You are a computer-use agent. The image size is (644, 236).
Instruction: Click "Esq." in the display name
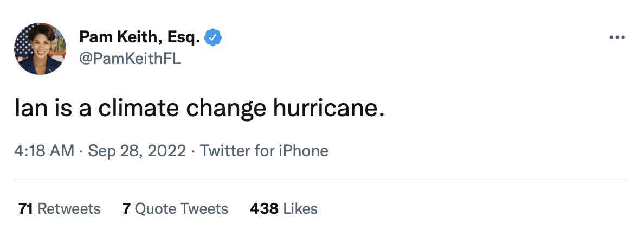(185, 38)
